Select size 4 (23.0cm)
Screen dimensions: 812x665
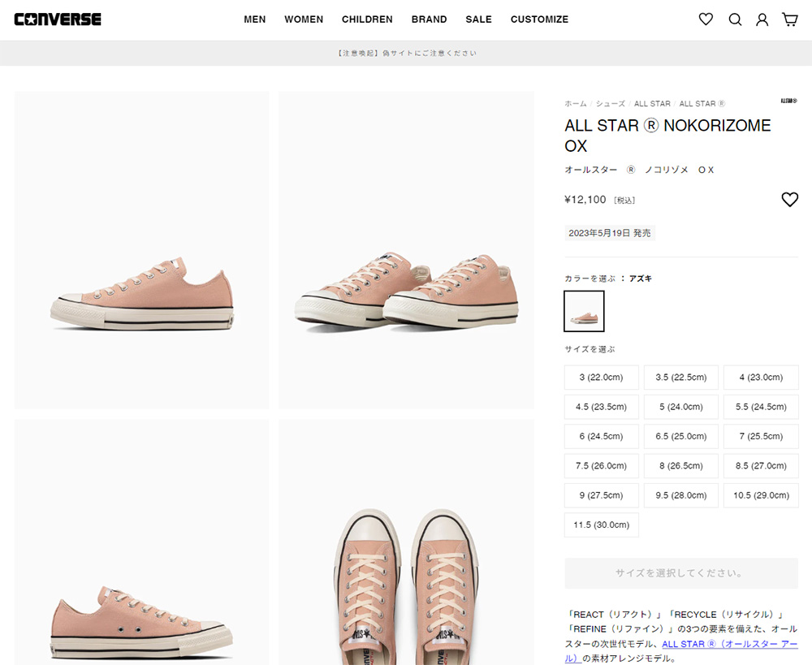click(x=761, y=377)
